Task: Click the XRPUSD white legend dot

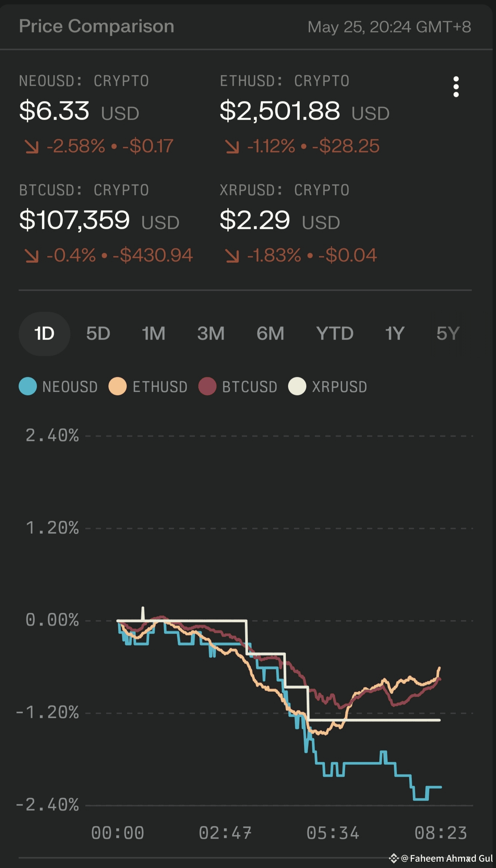Action: coord(297,386)
